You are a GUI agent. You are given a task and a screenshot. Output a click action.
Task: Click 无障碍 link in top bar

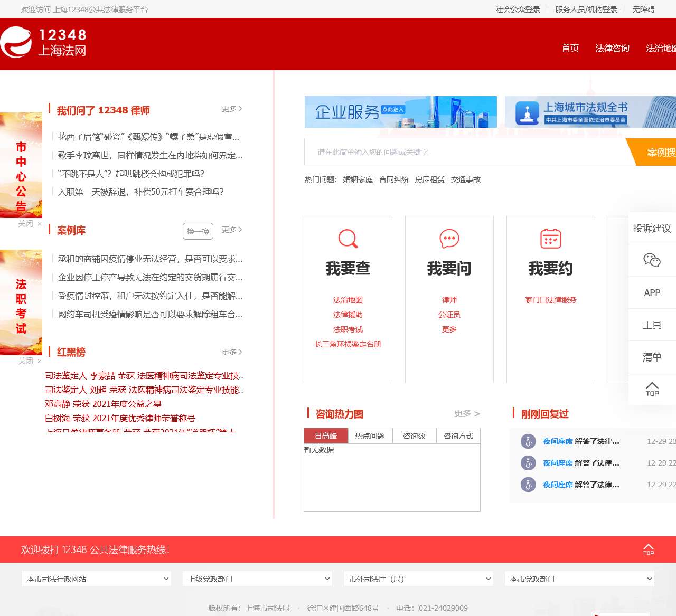click(644, 10)
